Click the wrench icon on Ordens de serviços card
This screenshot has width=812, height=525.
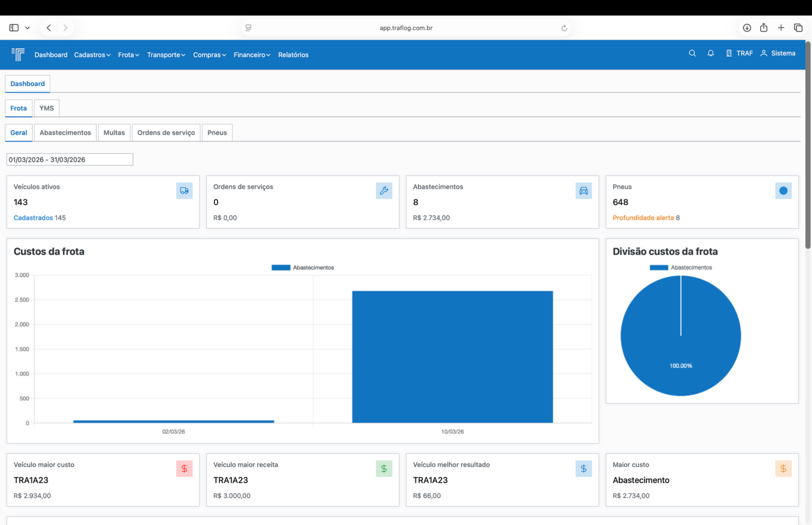coord(384,190)
